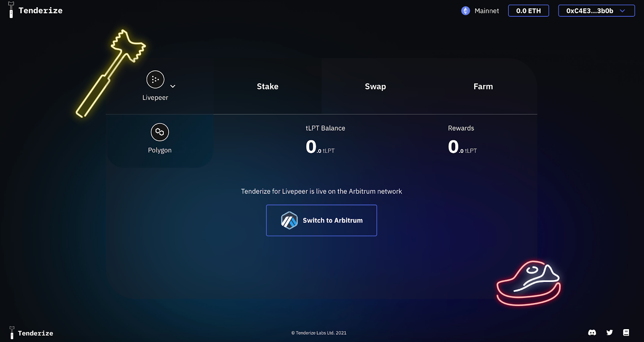Click the Switch to Arbitrum button
644x342 pixels.
pos(322,220)
